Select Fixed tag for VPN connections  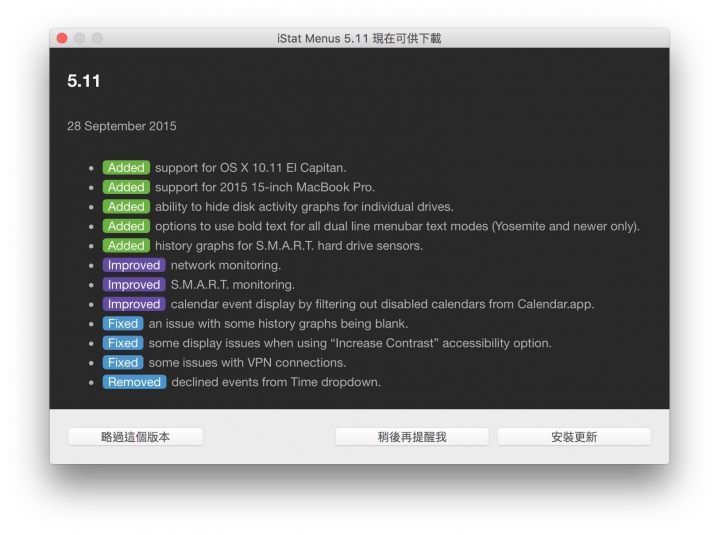click(x=123, y=363)
